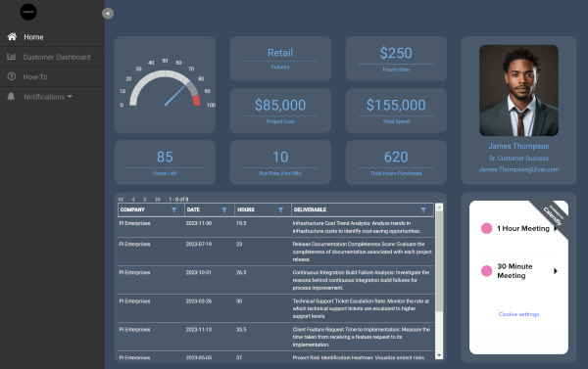Click the 19.5 hours cell
588x369 pixels.
click(241, 223)
